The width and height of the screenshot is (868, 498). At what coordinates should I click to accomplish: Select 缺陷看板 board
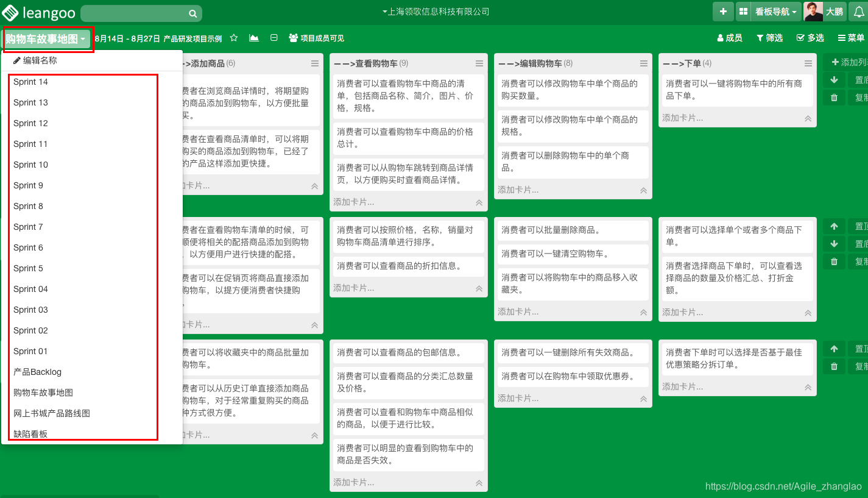(x=30, y=434)
